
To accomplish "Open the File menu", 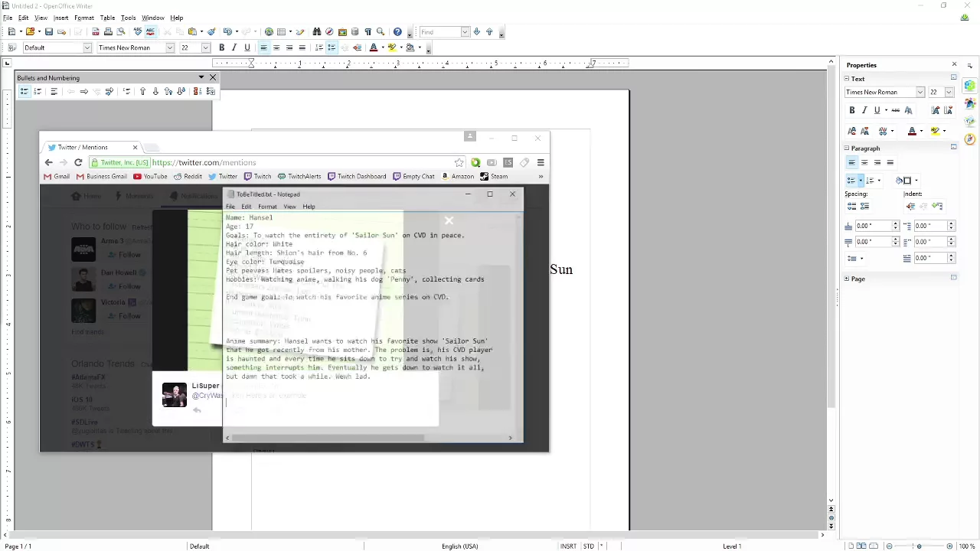I will coord(8,18).
